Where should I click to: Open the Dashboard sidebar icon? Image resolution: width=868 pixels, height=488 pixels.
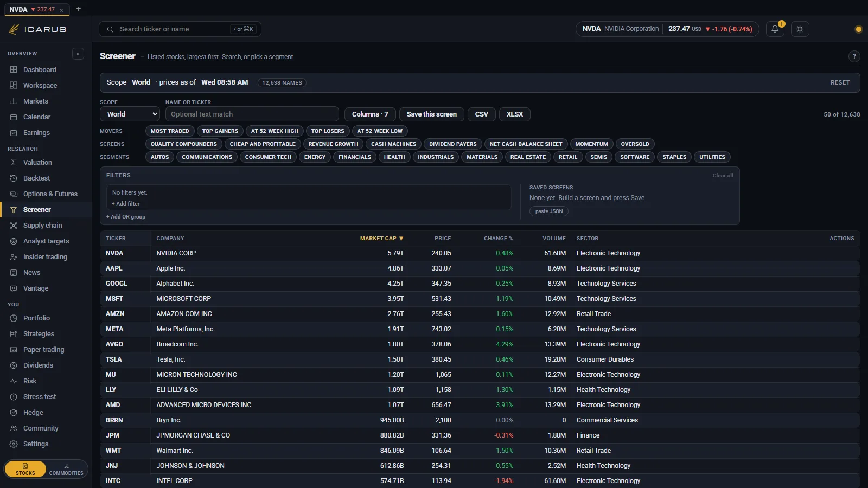tap(14, 69)
